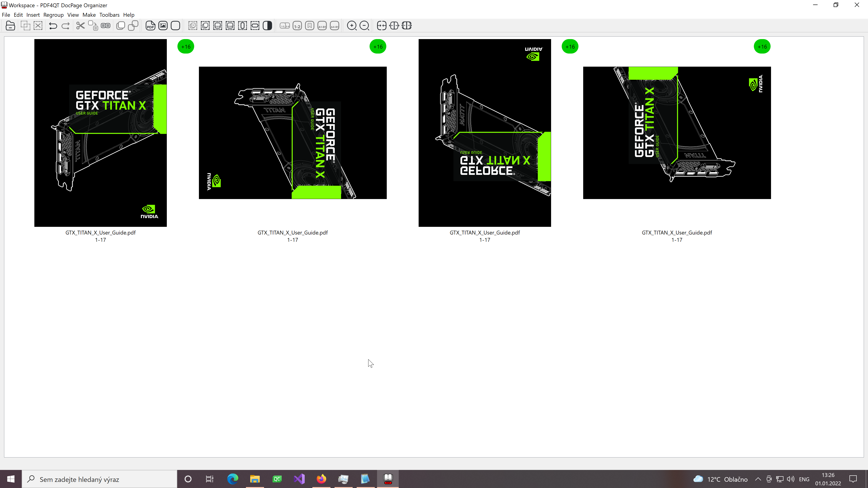Open Qt Creator from the taskbar
868x488 pixels.
click(277, 479)
